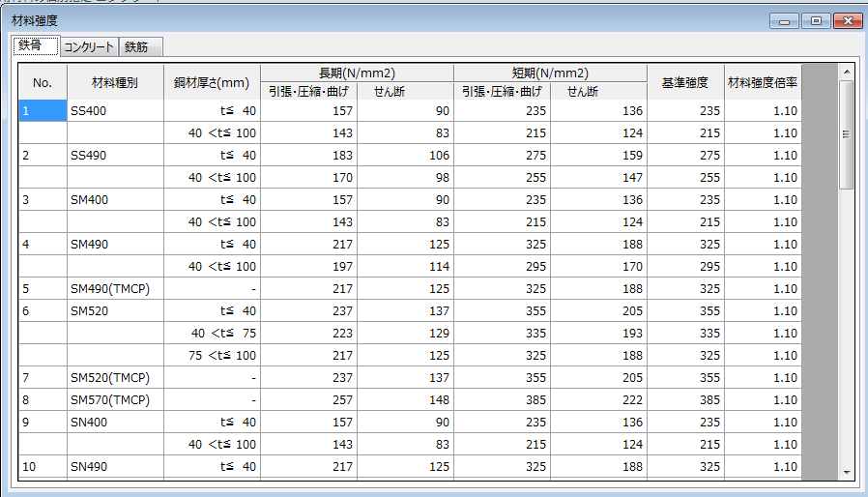Click long-term value 223 under SM520
This screenshot has height=497, width=868.
coord(308,333)
